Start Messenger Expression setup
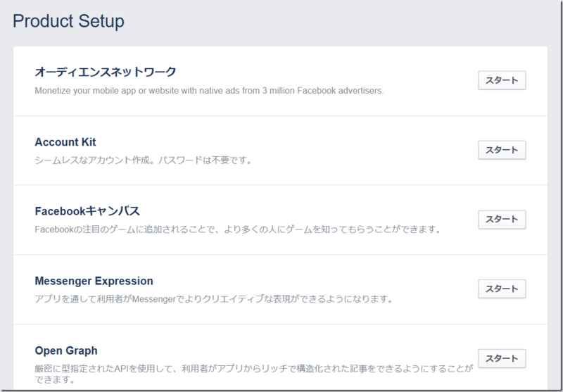 502,289
